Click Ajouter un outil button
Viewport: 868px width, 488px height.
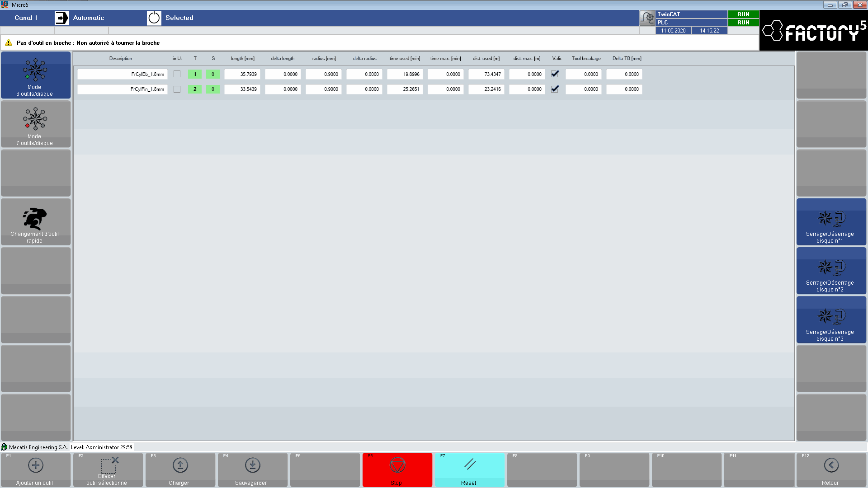[36, 470]
